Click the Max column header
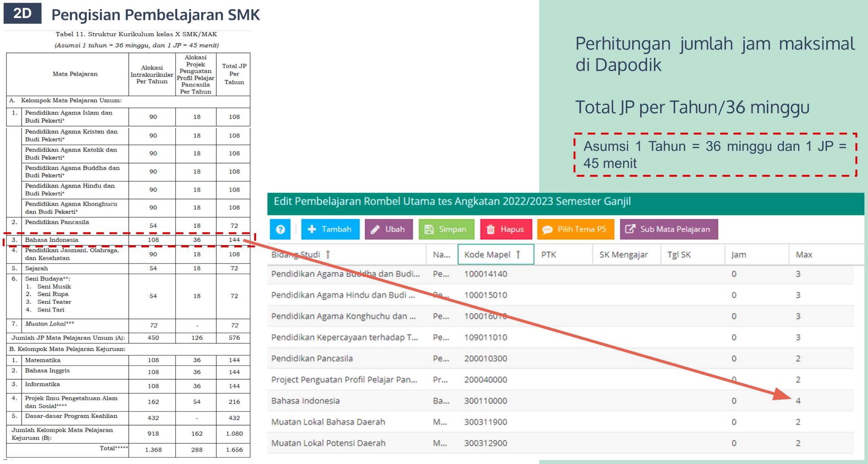Viewport: 868px width, 464px height. pyautogui.click(x=804, y=255)
